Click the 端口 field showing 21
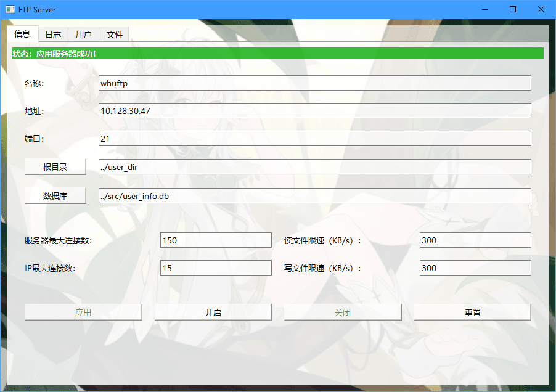556x392 pixels. [314, 138]
